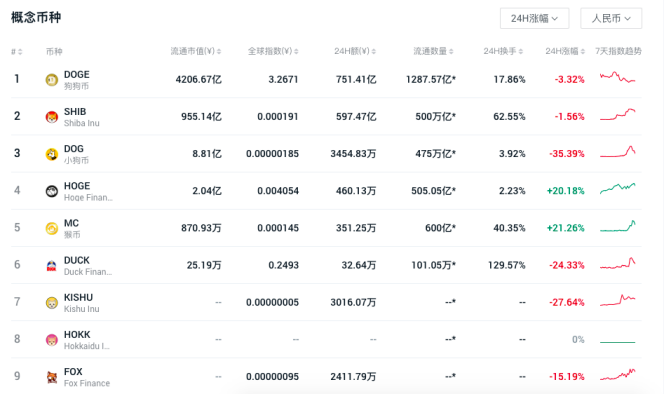Open the HOKK coin link
Image resolution: width=664 pixels, height=394 pixels.
pos(87,340)
